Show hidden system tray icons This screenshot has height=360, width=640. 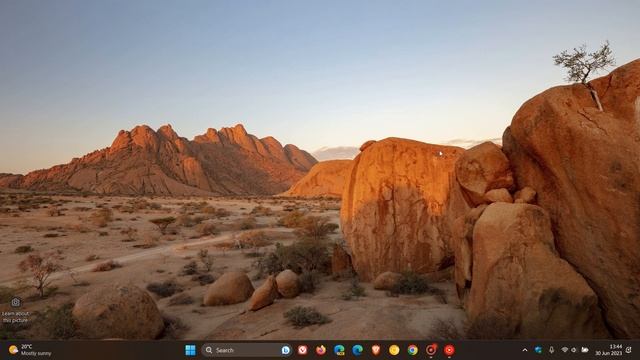click(x=525, y=350)
